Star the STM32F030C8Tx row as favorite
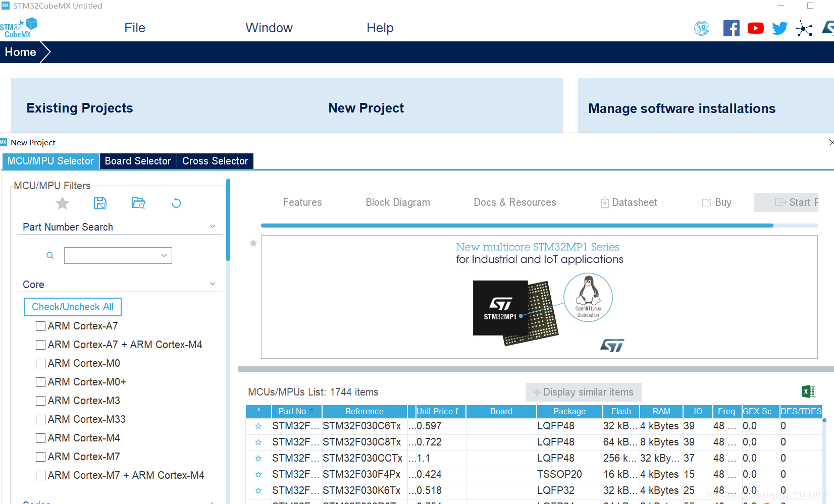The width and height of the screenshot is (834, 504). tap(258, 442)
